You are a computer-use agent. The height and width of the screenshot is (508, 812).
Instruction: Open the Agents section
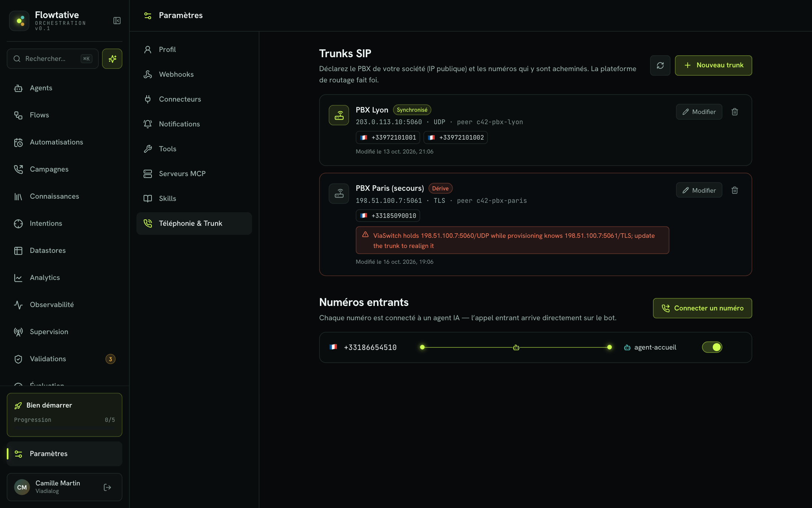tap(64, 88)
